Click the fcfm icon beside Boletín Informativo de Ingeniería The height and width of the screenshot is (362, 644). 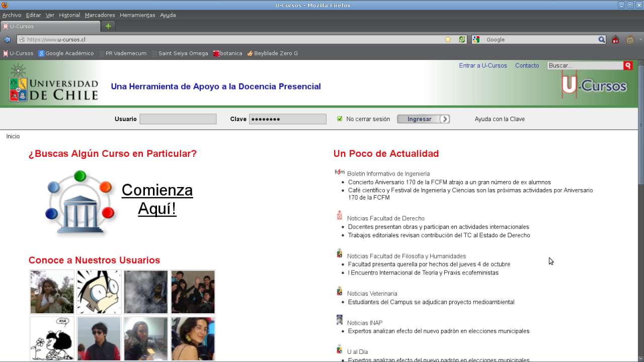[x=340, y=171]
